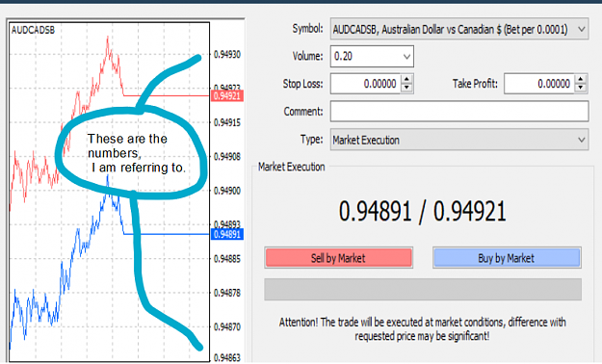Click Buy by Market button
This screenshot has height=364, width=602.
tap(507, 258)
